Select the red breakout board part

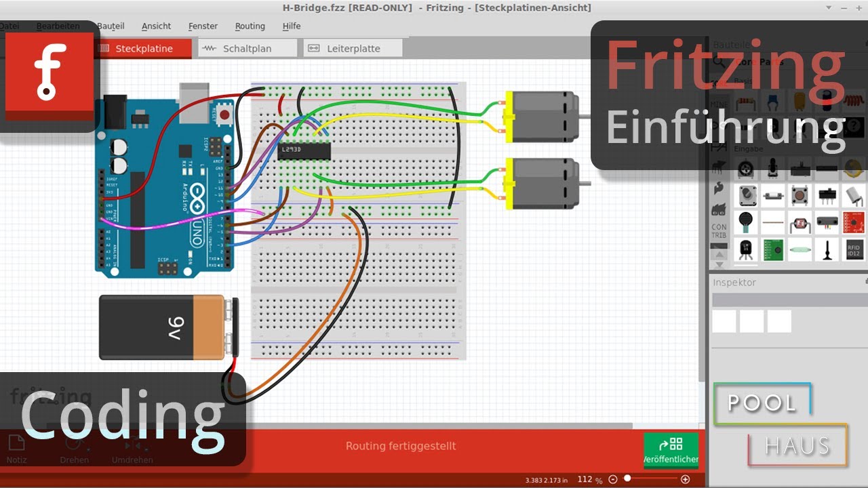tap(853, 222)
